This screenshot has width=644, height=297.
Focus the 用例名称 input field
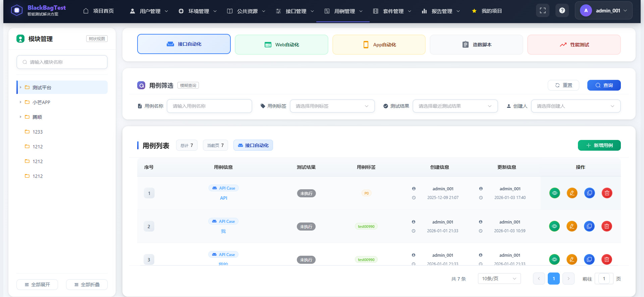coord(209,106)
